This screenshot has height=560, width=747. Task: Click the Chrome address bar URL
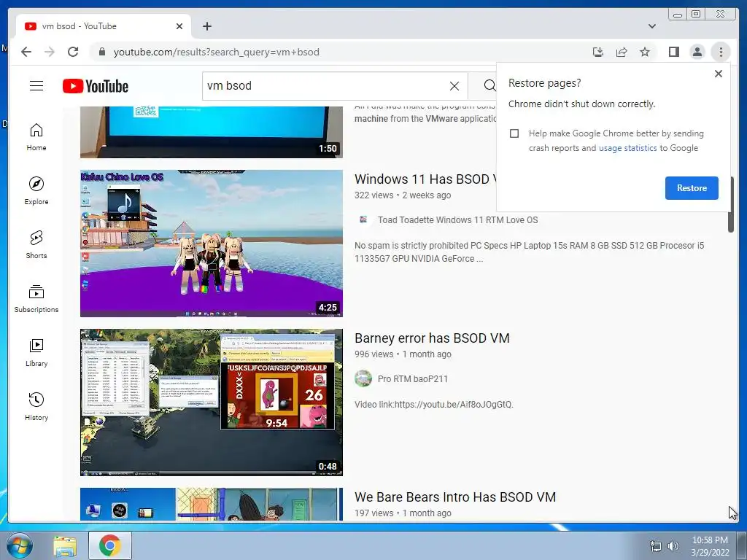point(216,52)
